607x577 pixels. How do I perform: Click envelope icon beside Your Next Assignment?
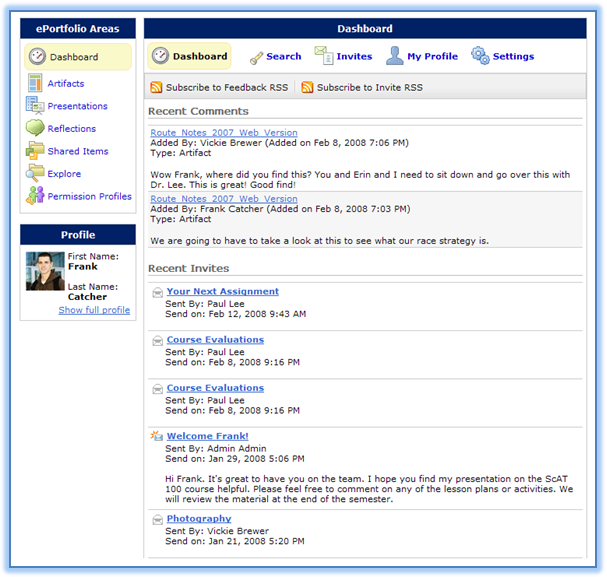157,293
